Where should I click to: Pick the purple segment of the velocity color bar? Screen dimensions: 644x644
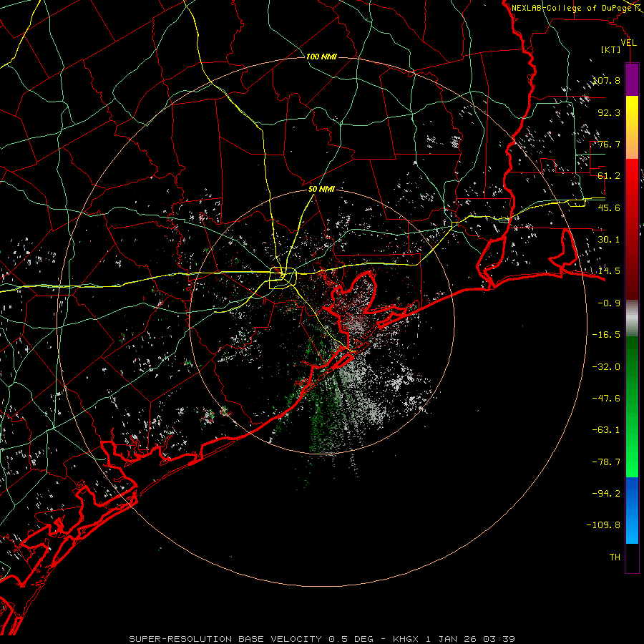point(632,80)
